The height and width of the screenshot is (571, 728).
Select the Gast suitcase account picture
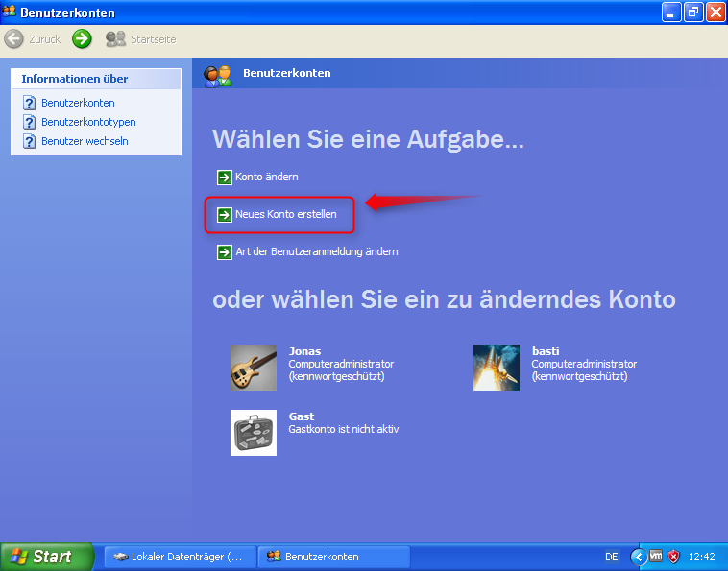pyautogui.click(x=254, y=433)
